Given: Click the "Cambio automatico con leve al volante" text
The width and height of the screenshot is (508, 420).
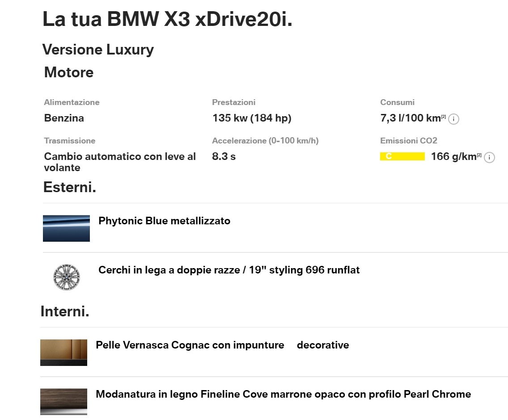Looking at the screenshot, I should (120, 162).
